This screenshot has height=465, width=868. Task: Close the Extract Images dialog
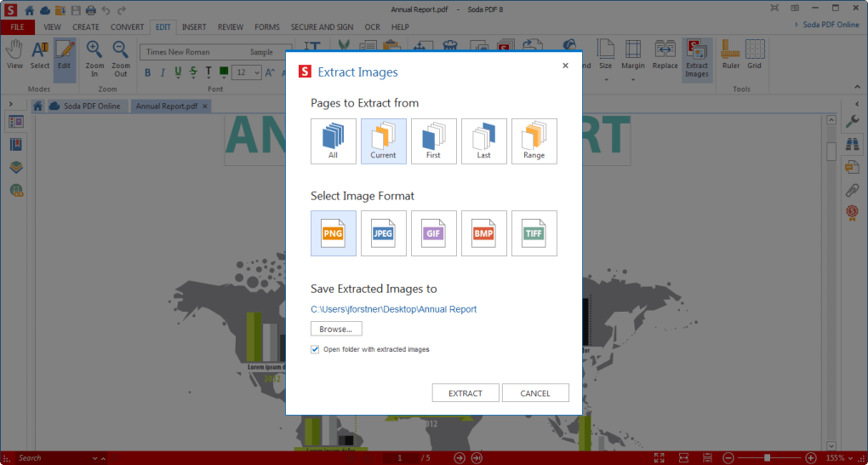tap(566, 66)
